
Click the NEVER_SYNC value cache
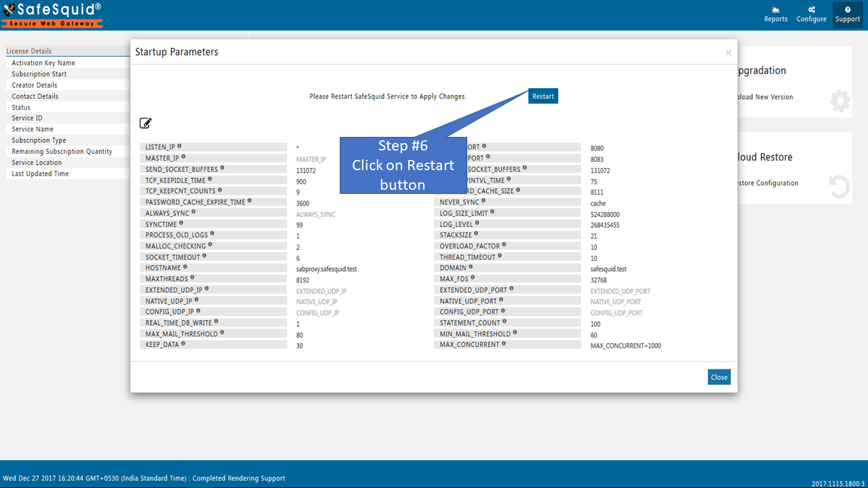(598, 203)
